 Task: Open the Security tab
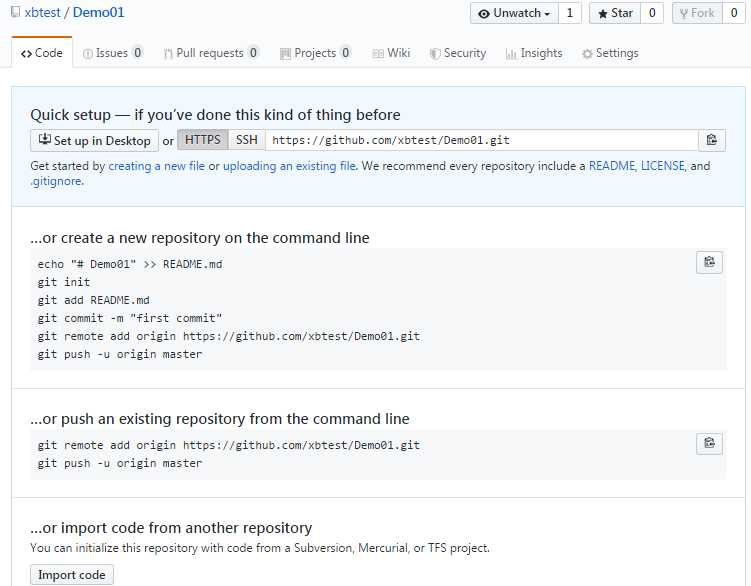click(458, 53)
